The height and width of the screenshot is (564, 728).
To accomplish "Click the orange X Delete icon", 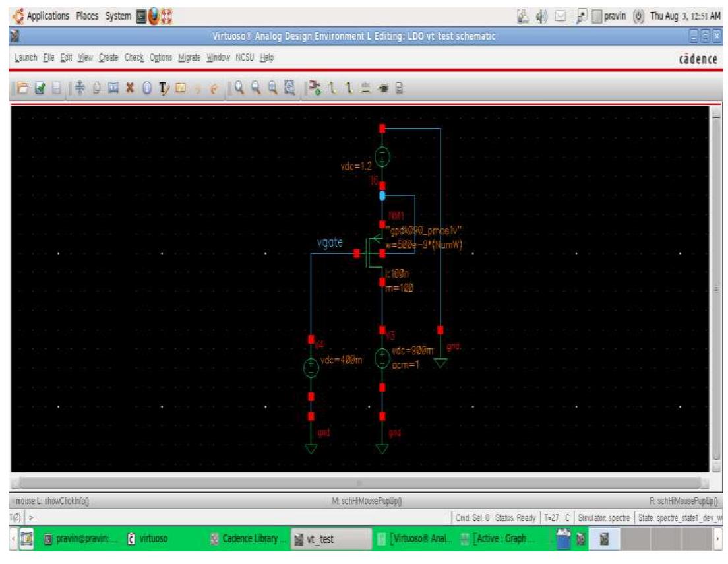I will pos(130,88).
